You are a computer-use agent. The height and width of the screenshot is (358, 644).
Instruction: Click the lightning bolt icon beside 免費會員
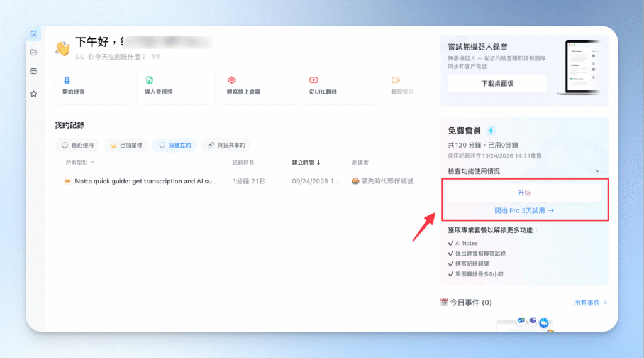[x=491, y=131]
